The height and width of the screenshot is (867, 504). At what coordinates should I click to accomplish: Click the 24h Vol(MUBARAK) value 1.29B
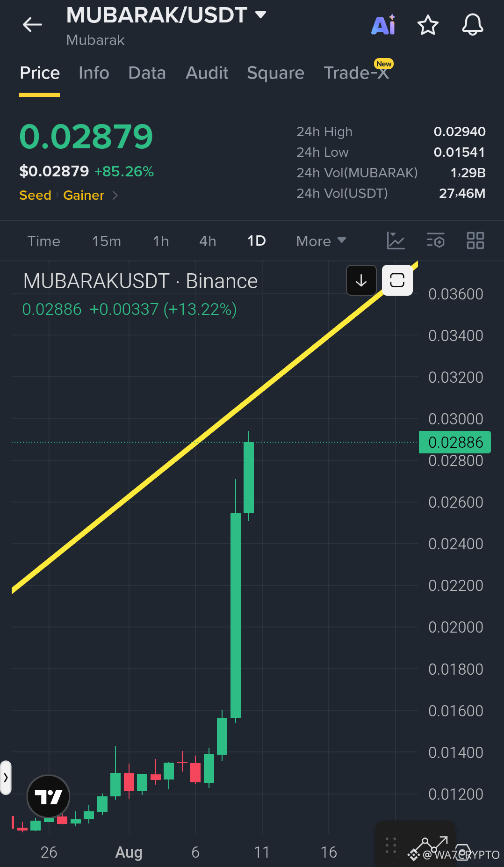(x=468, y=173)
